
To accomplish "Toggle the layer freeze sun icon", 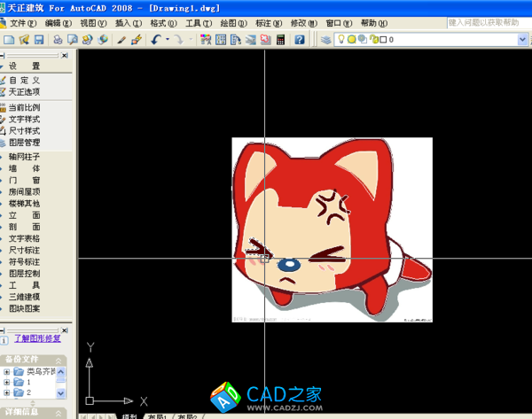I will click(x=351, y=40).
